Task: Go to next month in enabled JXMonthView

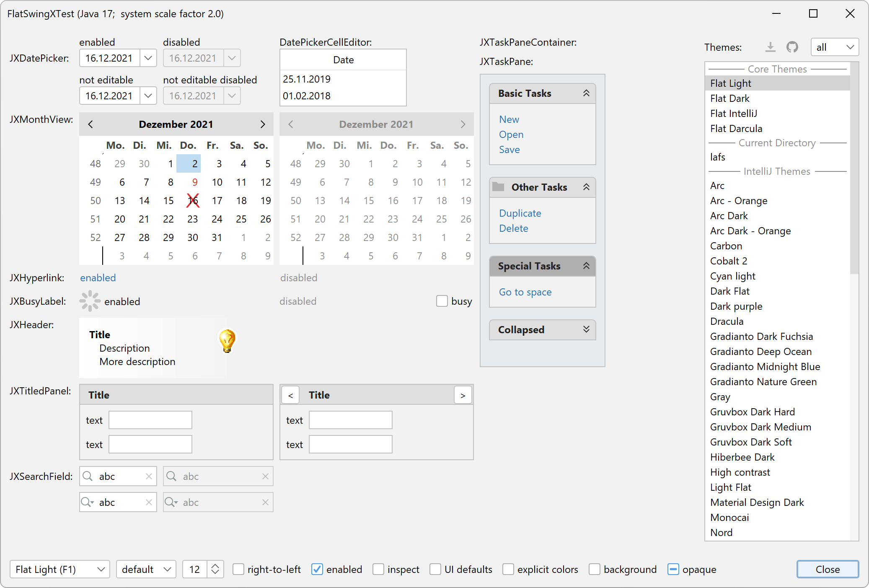Action: (x=263, y=124)
